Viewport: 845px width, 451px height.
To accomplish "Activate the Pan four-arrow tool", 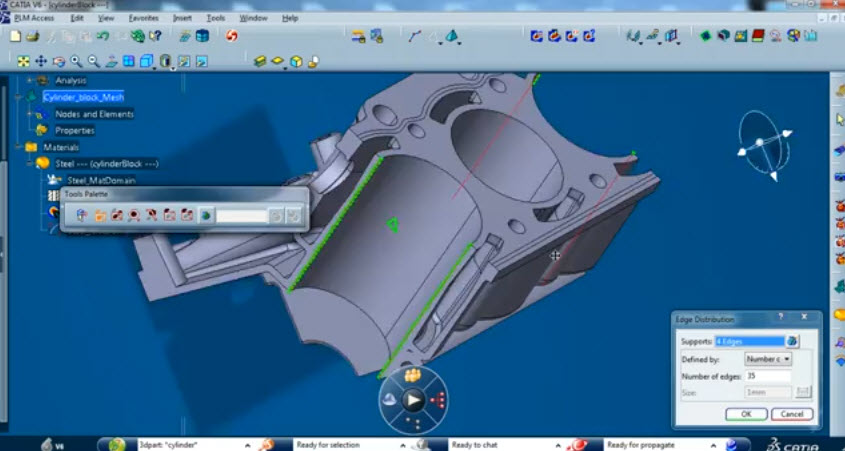I will [x=41, y=61].
